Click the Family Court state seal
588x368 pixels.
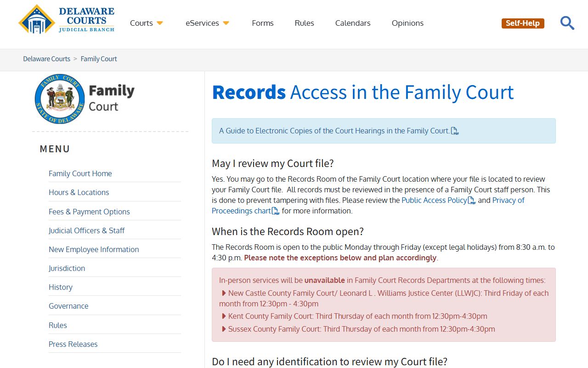[60, 99]
